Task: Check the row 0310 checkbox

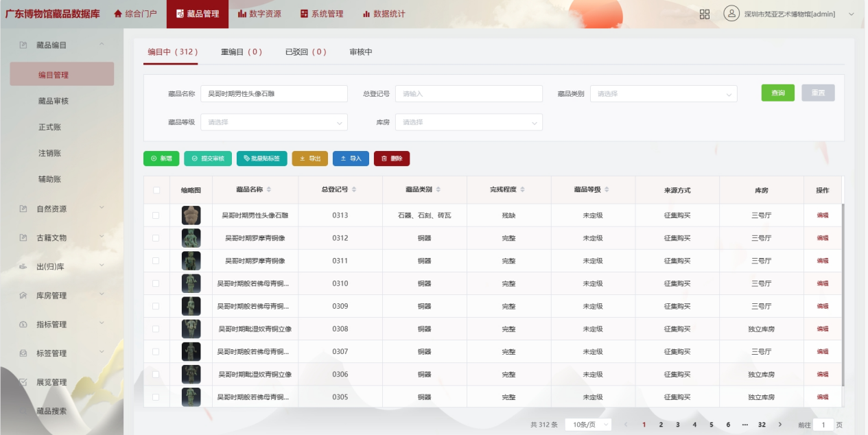Action: [156, 283]
